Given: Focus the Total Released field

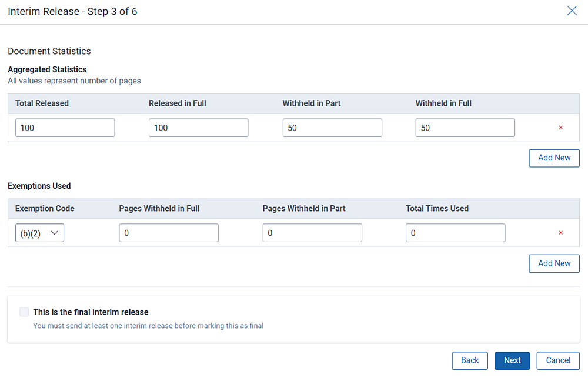Looking at the screenshot, I should (65, 128).
